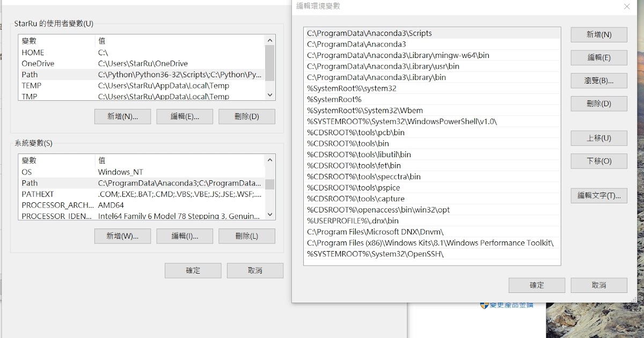Select %USERPROFILE%\.dnx\bin entry
Viewport: 644px width, 338px height.
point(432,221)
